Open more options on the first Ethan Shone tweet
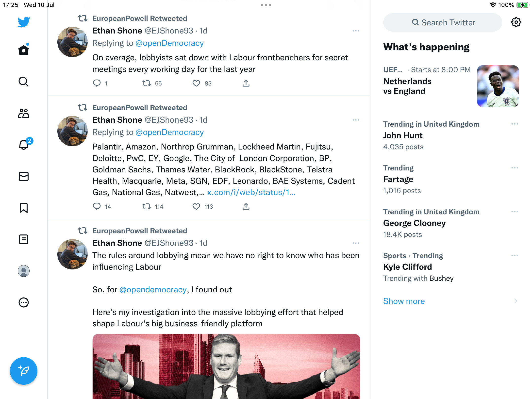Viewport: 532px width, 399px height. (356, 31)
